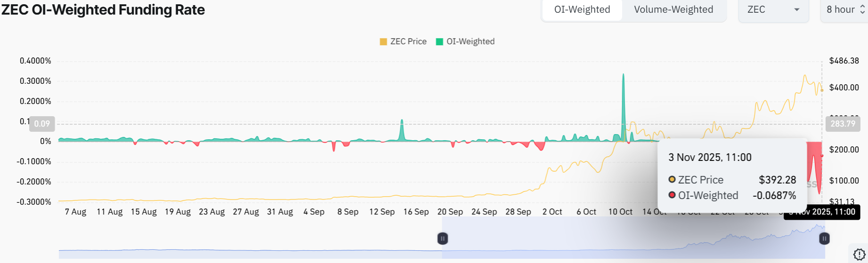Select the OI-Weighted tab
The height and width of the screenshot is (263, 868).
point(582,10)
